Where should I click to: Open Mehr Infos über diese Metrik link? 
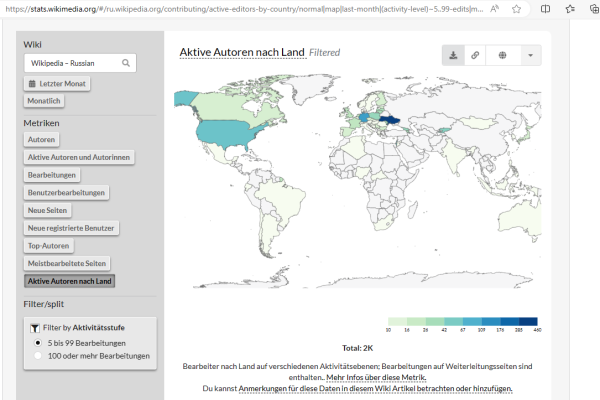[376, 376]
